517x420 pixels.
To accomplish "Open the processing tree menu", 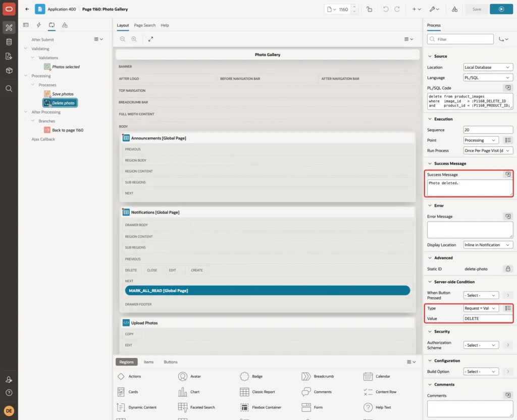I will pyautogui.click(x=98, y=39).
